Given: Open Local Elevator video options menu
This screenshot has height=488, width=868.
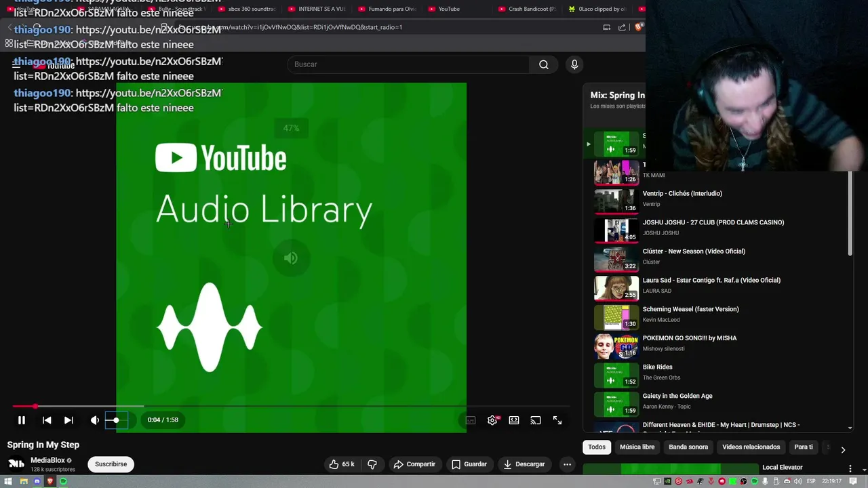Looking at the screenshot, I should pyautogui.click(x=850, y=468).
